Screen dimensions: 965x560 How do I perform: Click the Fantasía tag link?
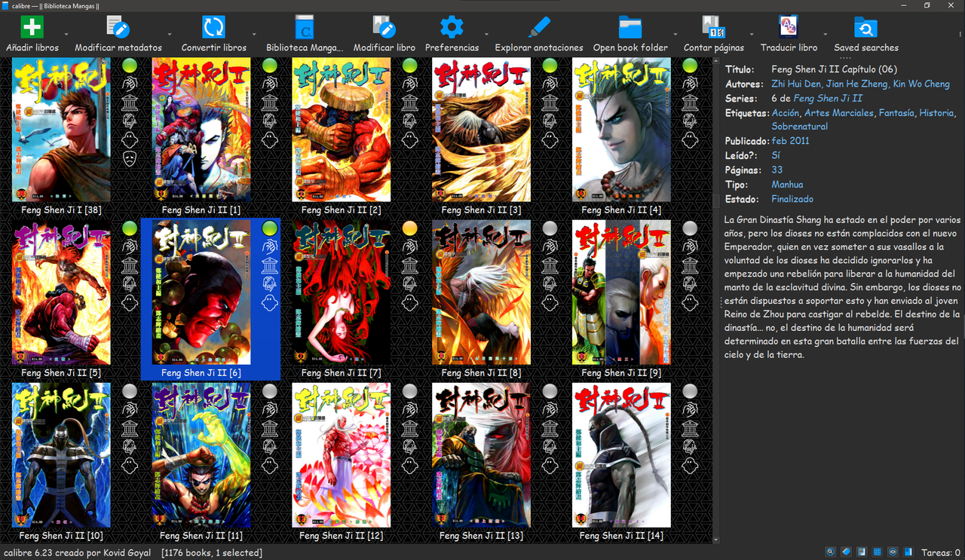click(x=897, y=112)
